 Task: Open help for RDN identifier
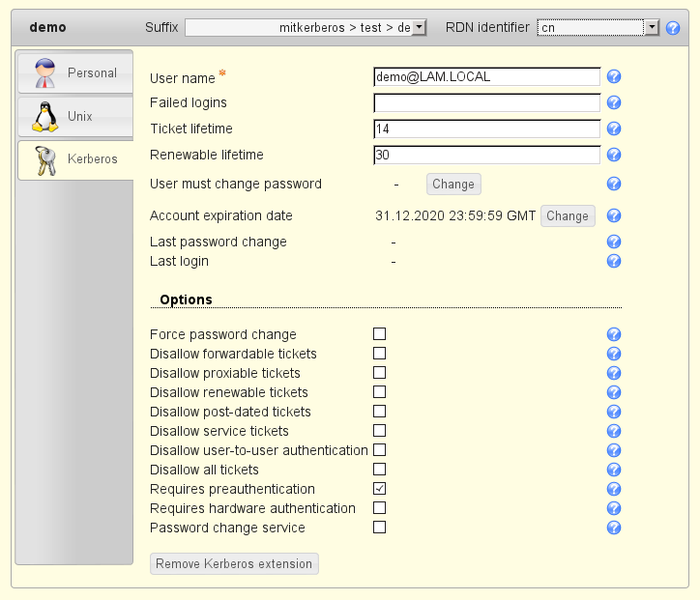coord(673,28)
